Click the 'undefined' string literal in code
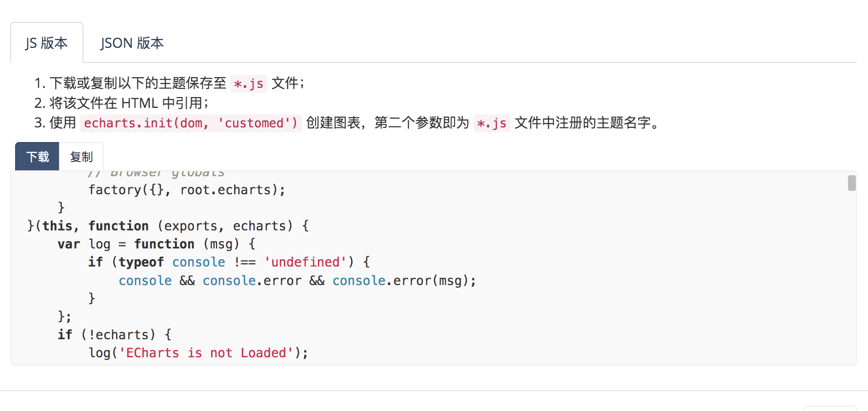 coord(306,262)
